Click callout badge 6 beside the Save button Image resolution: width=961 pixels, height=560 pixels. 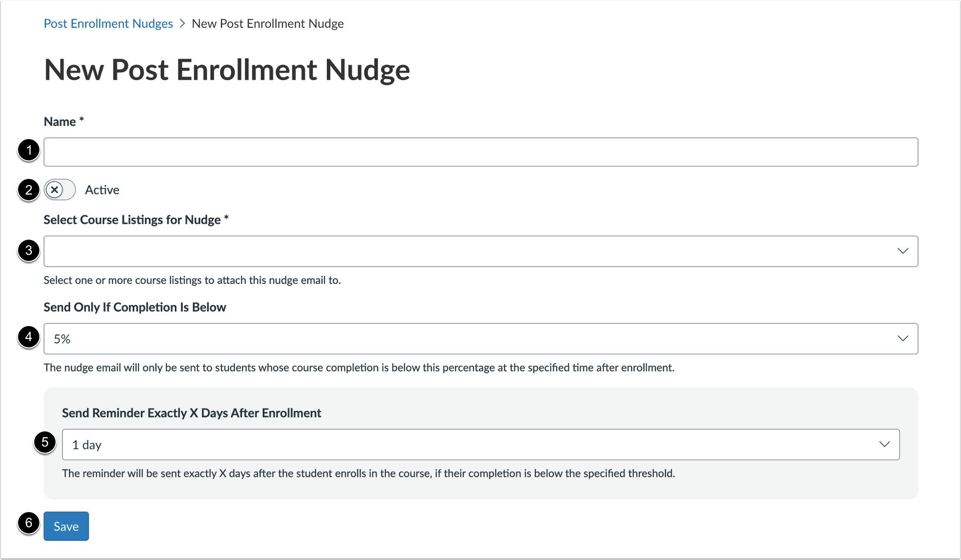30,526
